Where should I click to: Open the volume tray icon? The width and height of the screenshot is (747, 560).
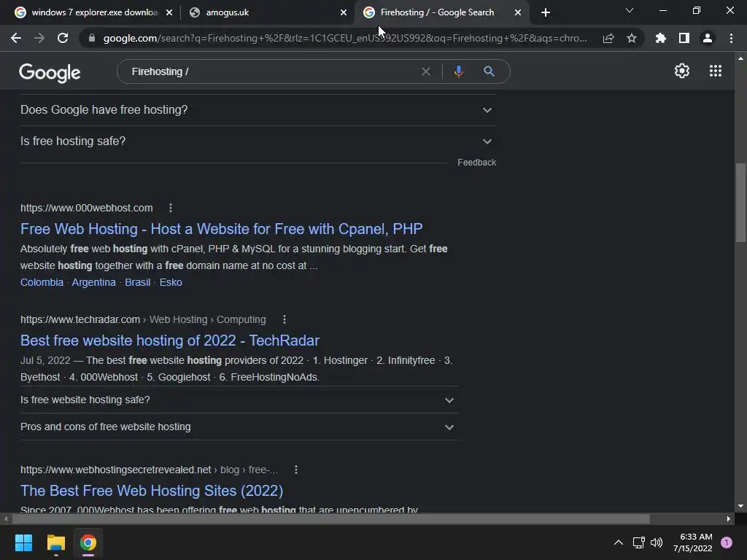657,542
